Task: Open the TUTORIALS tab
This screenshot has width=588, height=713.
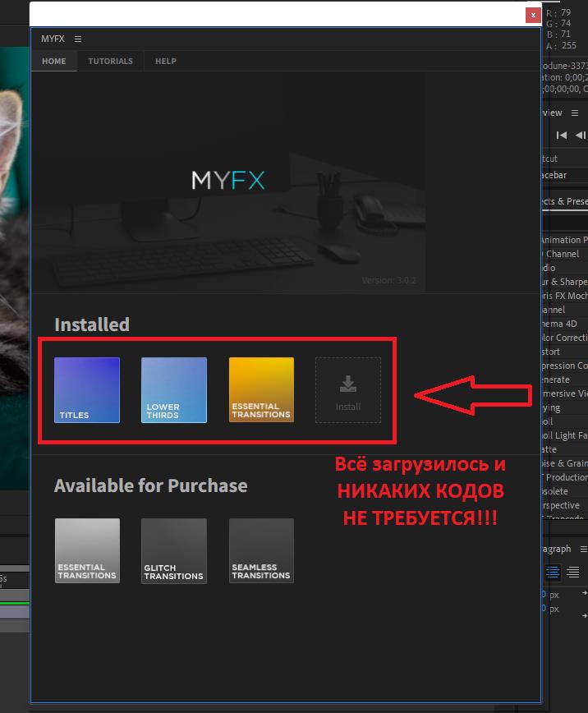Action: pyautogui.click(x=111, y=61)
